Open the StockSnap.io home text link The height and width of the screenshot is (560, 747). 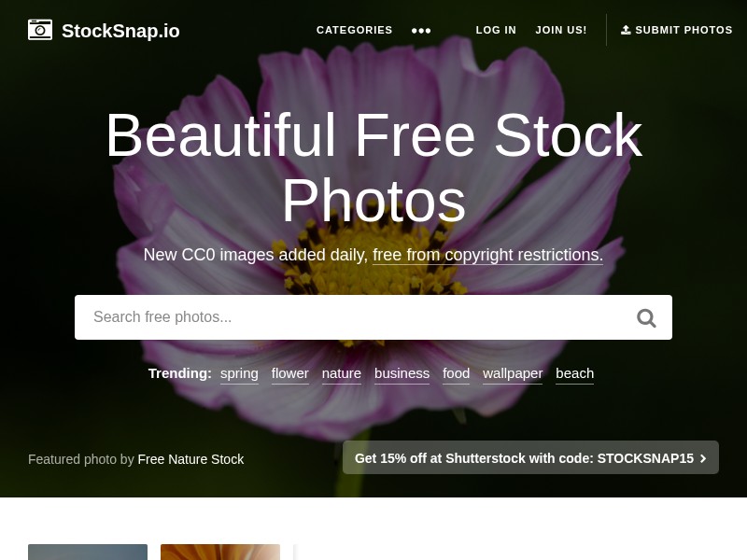[x=120, y=31]
